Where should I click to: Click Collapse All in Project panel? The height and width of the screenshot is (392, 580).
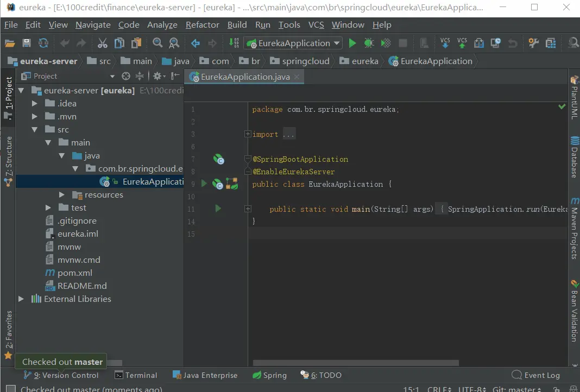(140, 76)
